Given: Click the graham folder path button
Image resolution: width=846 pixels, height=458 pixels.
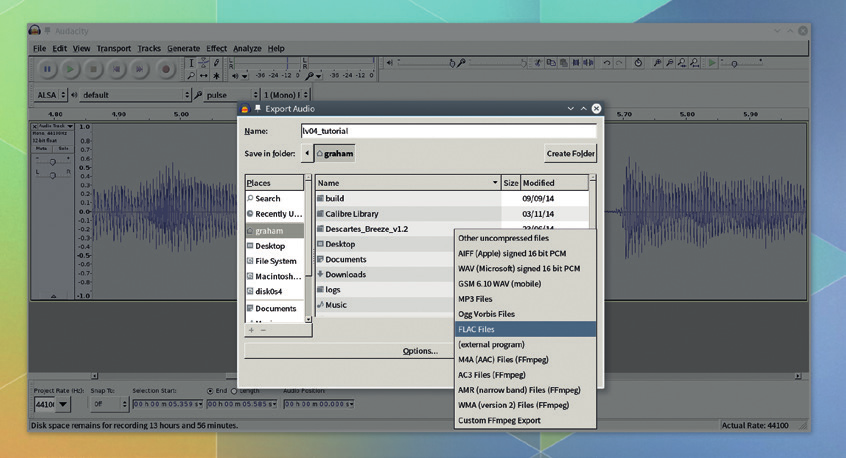Looking at the screenshot, I should pyautogui.click(x=335, y=154).
